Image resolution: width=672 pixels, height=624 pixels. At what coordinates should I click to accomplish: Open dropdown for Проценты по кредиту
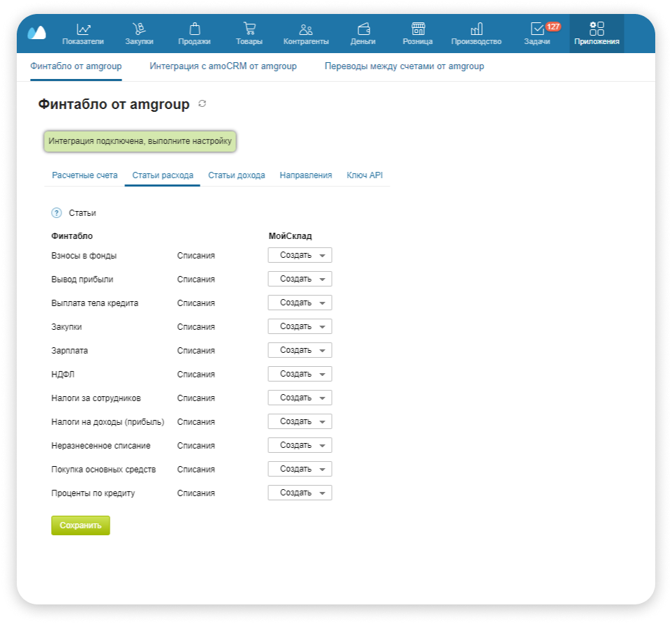[300, 493]
